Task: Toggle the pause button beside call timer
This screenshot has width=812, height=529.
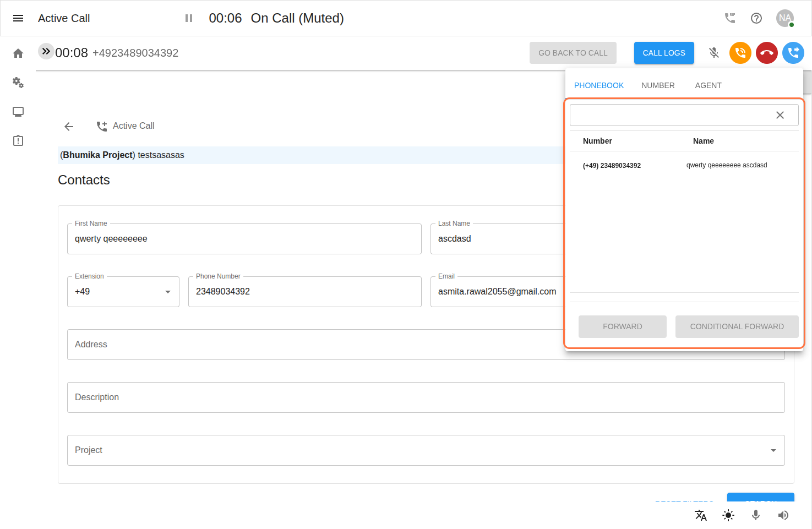Action: pos(189,18)
